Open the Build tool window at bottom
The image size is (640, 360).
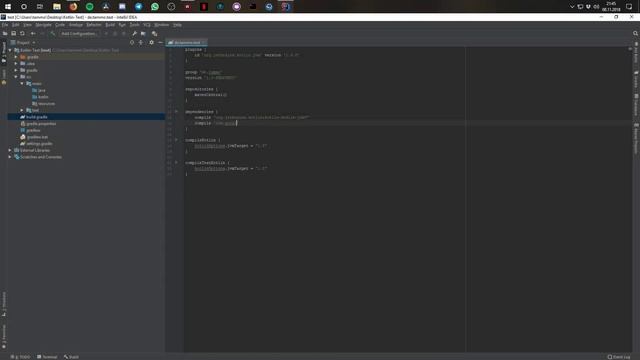point(71,357)
